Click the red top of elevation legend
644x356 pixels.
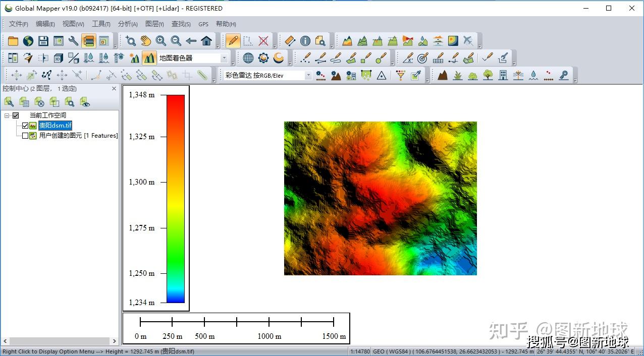(176, 99)
